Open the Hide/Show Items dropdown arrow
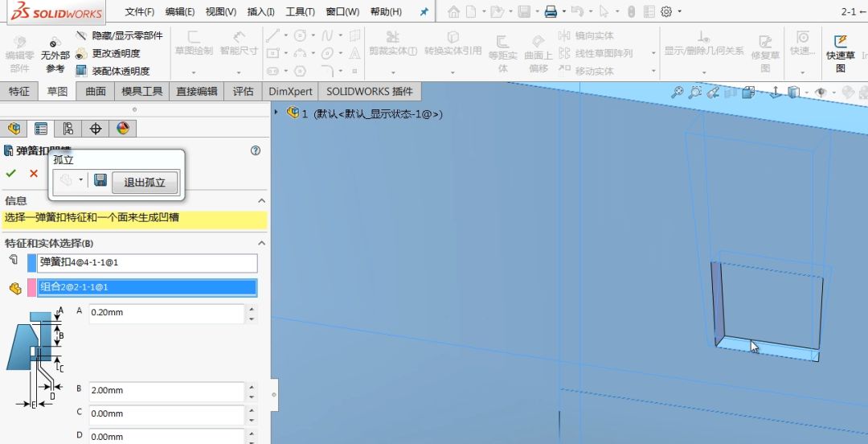 (833, 92)
